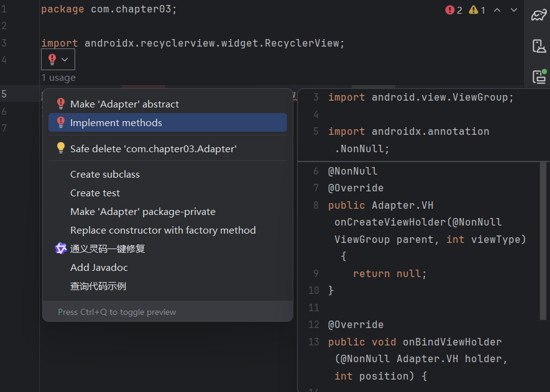550x392 pixels.
Task: Select the 查询代码示例 menu entry
Action: [98, 286]
